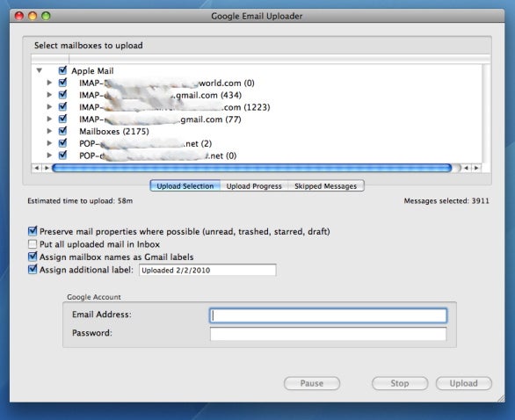Focus the Email Address field
This screenshot has height=420, width=515.
click(x=328, y=315)
